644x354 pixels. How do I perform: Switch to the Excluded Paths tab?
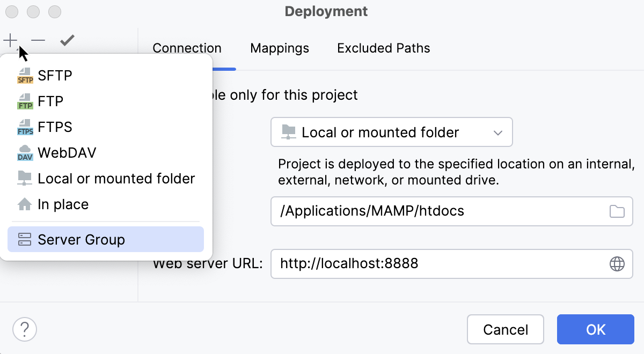click(383, 48)
